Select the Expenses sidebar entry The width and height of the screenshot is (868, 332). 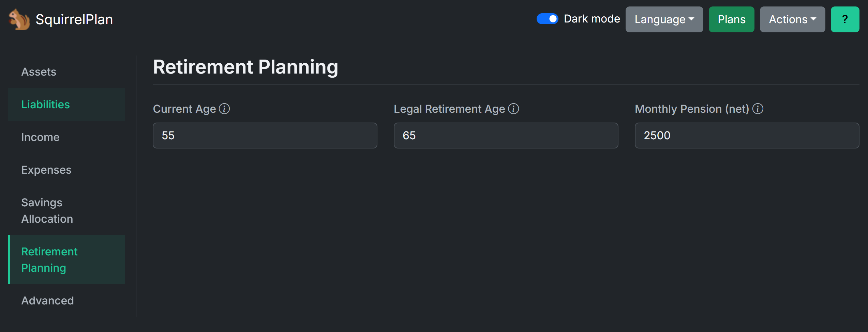pos(46,170)
